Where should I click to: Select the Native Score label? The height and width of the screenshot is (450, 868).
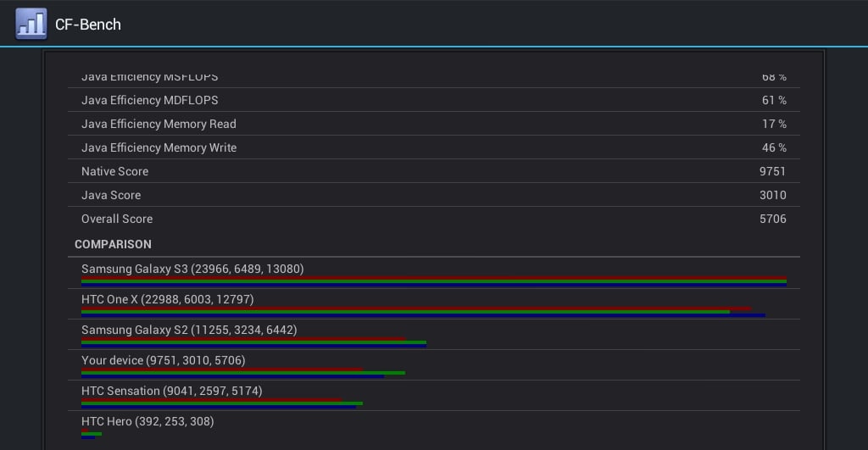pyautogui.click(x=114, y=171)
